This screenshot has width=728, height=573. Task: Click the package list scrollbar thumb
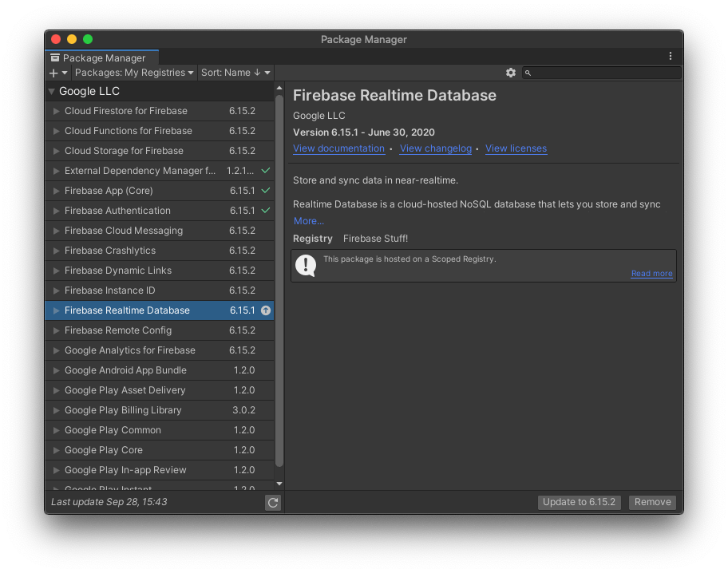279,281
